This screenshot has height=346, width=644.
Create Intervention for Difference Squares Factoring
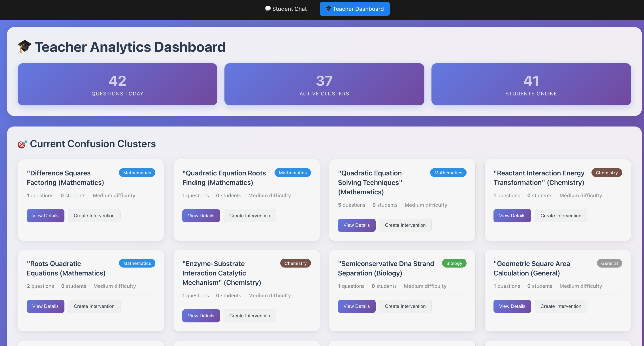94,216
